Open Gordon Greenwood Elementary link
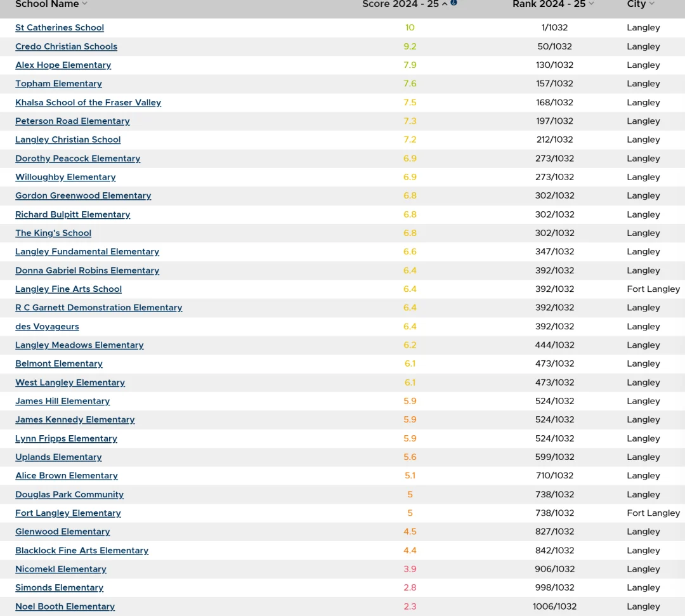Image resolution: width=685 pixels, height=616 pixels. [84, 195]
